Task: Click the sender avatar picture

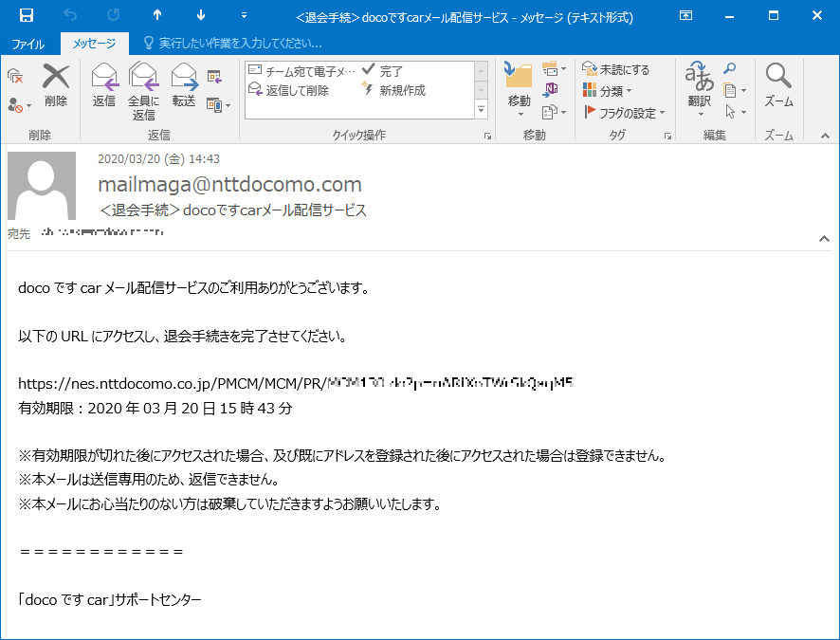Action: click(x=42, y=186)
